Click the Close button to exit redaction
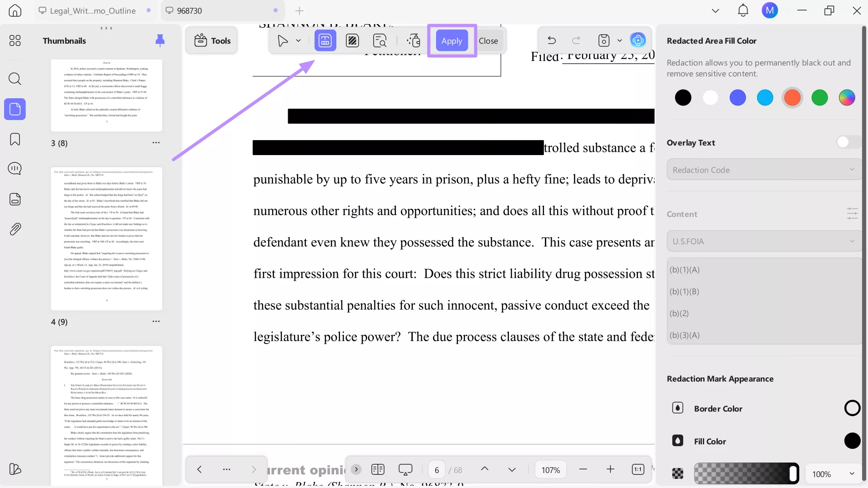Screen dimensions: 868x488 [489, 40]
